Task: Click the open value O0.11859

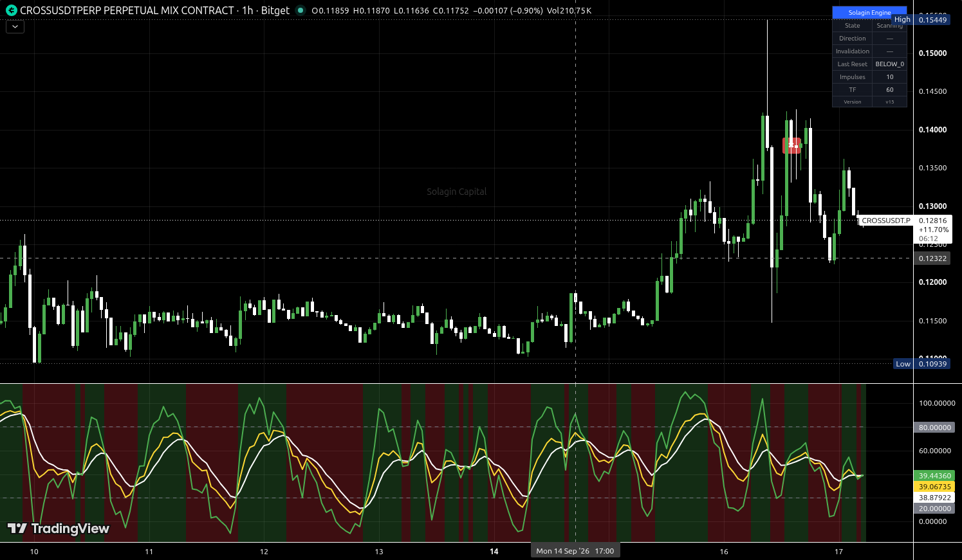Action: coord(330,11)
